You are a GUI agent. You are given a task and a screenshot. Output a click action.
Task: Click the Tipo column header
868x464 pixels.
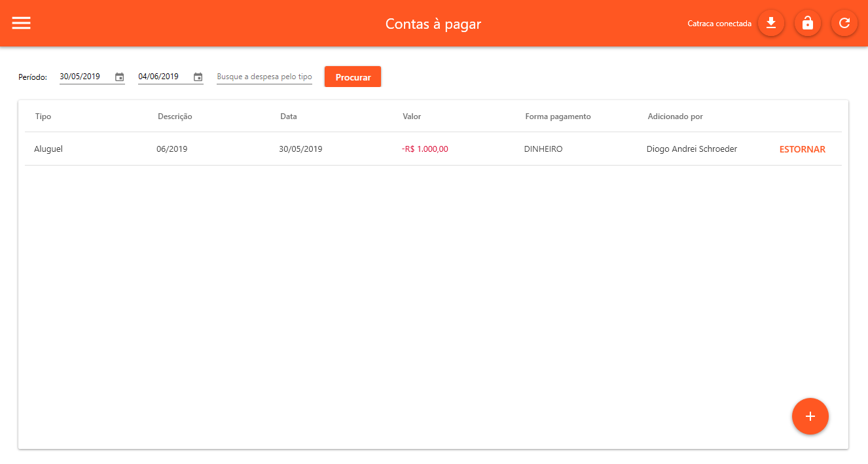tap(43, 116)
